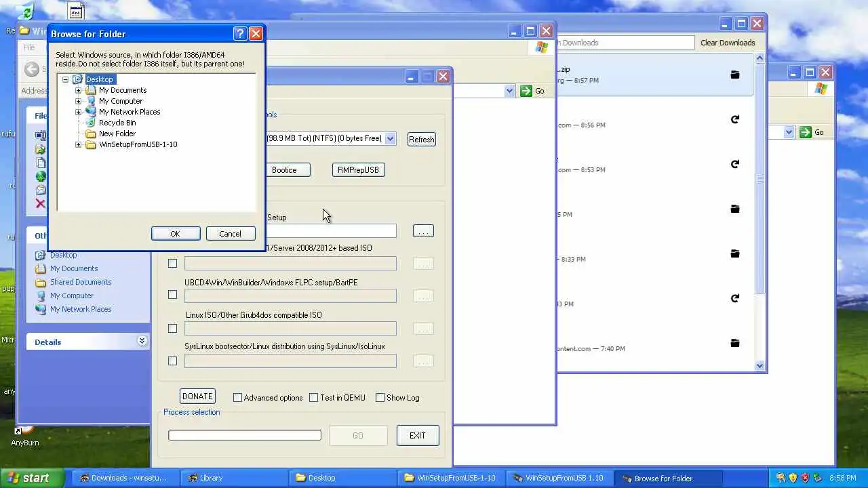Open Shared Documents in Other Places

[81, 282]
